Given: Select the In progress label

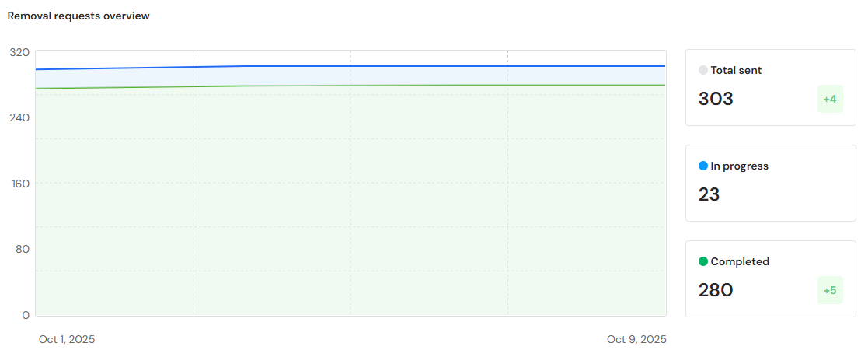Looking at the screenshot, I should (x=739, y=166).
